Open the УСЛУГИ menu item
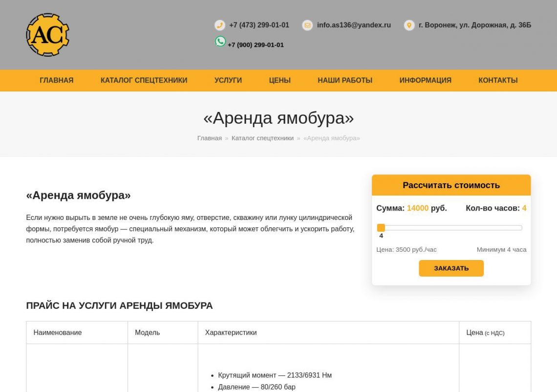 click(x=228, y=80)
